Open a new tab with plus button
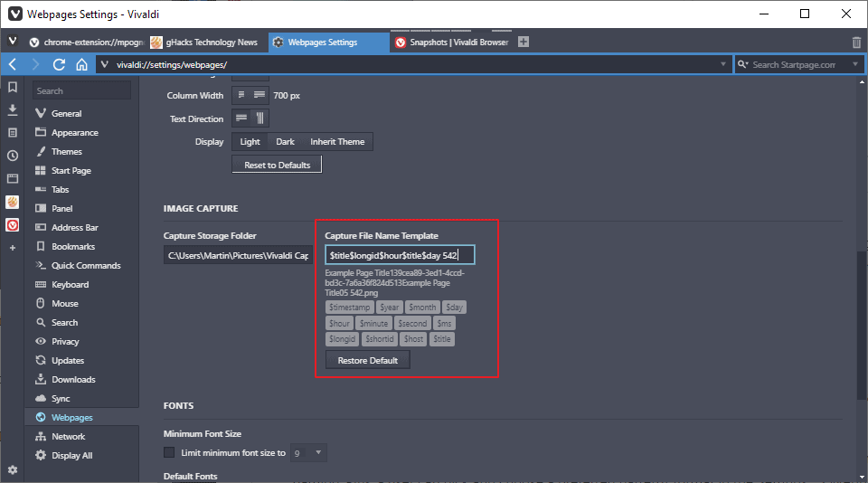The height and width of the screenshot is (483, 868). 524,42
